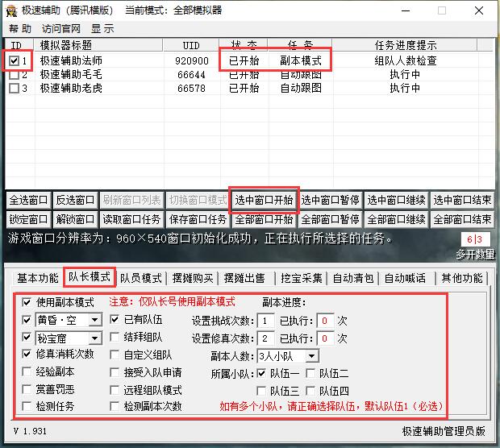Click the 任务进度提示 column header

tap(405, 45)
